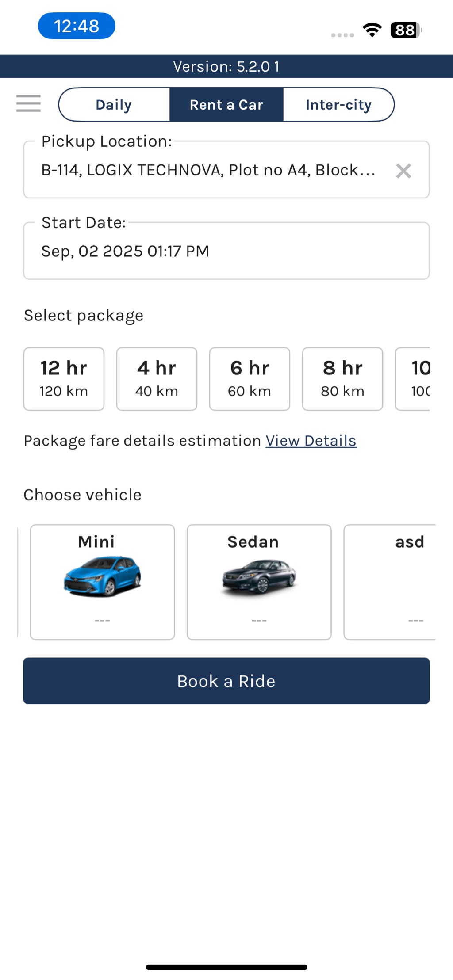
Task: Switch to the Inter-city tab
Action: [x=338, y=105]
